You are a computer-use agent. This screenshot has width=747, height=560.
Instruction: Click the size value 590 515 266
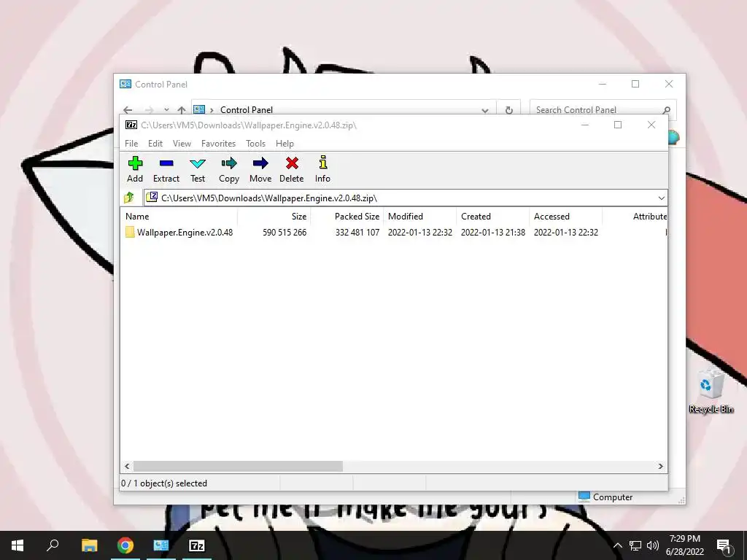pyautogui.click(x=285, y=233)
